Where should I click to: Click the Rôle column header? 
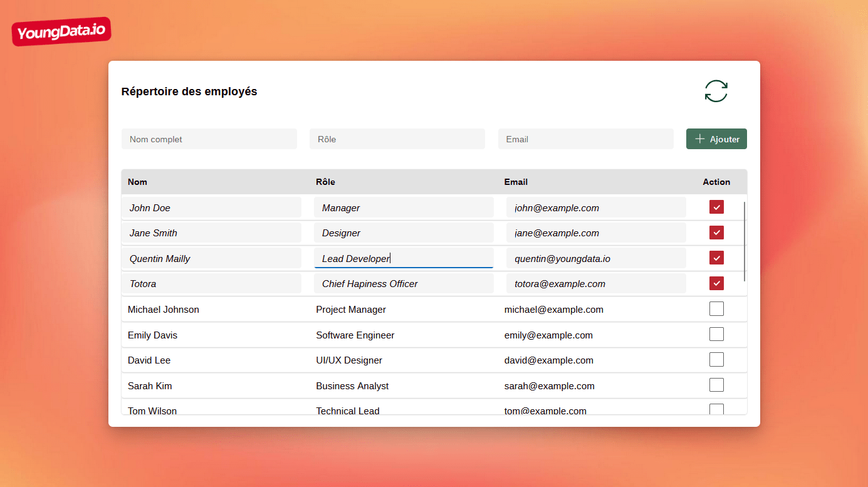coord(325,182)
